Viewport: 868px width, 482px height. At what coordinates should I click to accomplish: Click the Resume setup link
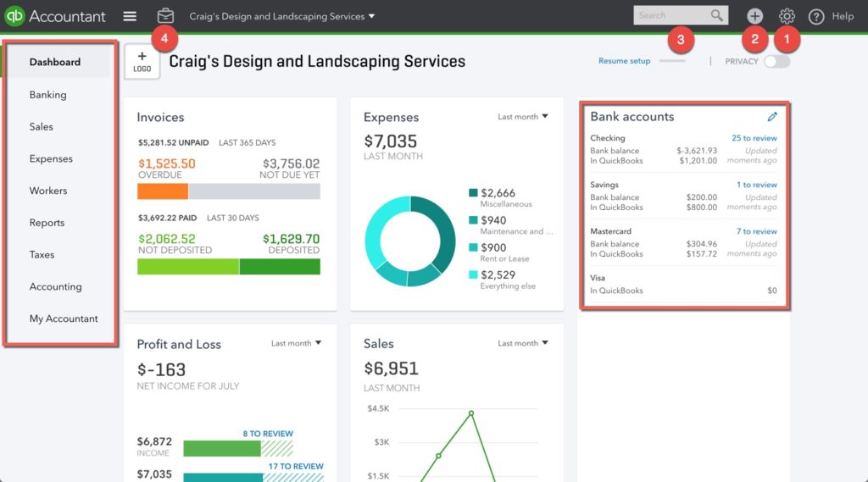624,61
